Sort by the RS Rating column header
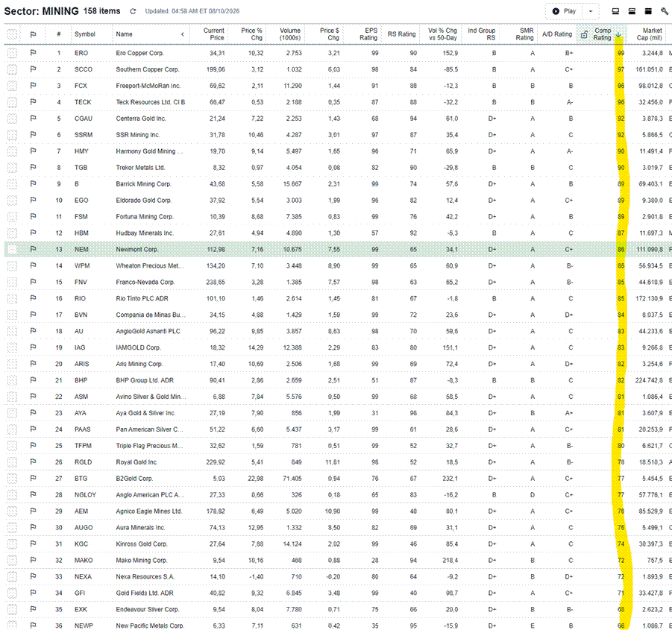Viewport: 672px width, 630px height. [401, 34]
